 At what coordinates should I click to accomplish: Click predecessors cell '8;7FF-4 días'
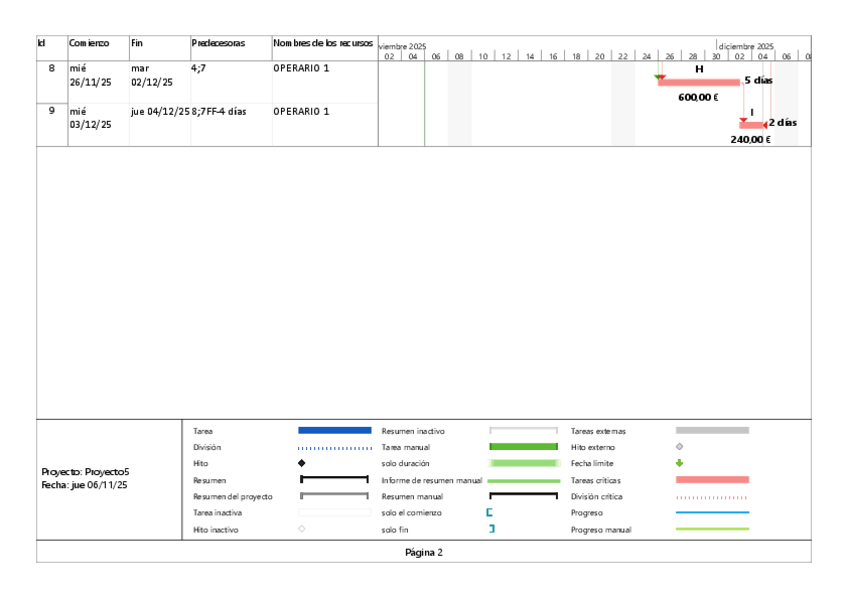(x=219, y=111)
